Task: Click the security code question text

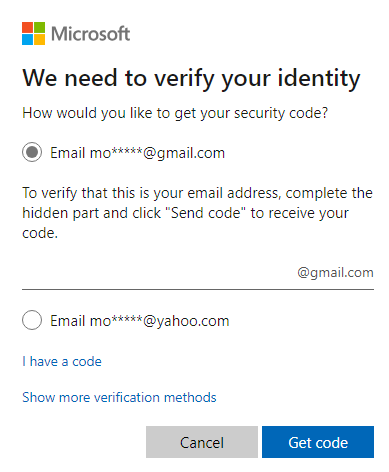Action: coord(175,113)
